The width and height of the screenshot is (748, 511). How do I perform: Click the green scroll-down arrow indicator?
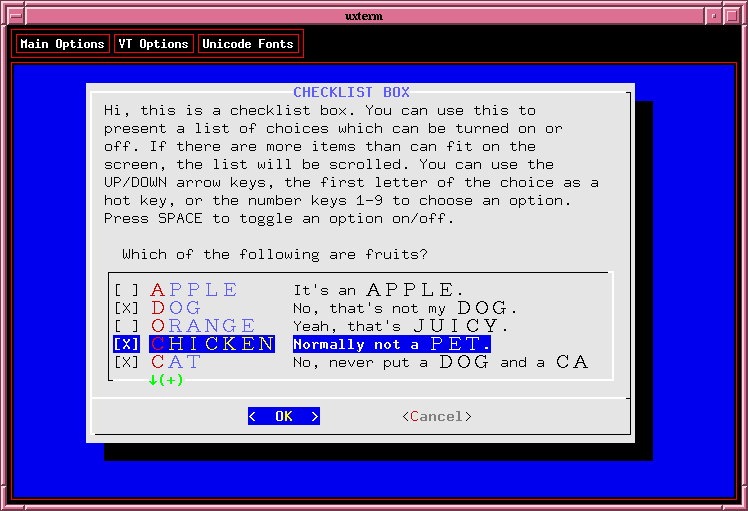[165, 380]
